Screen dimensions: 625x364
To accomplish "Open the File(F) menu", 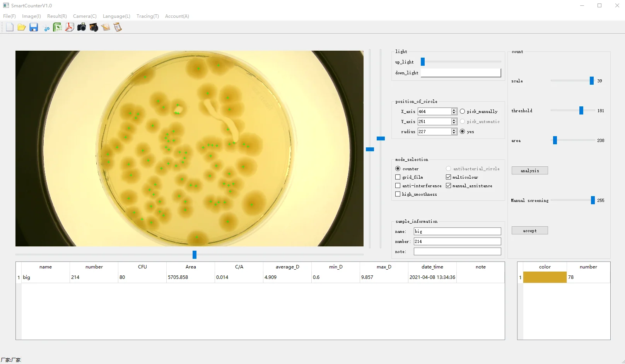I will click(x=9, y=16).
